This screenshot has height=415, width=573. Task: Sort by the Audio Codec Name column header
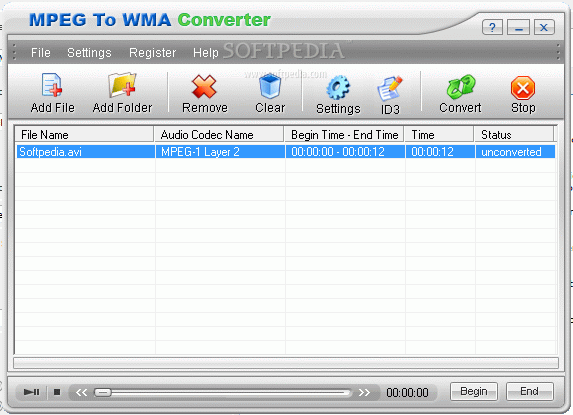pos(219,134)
